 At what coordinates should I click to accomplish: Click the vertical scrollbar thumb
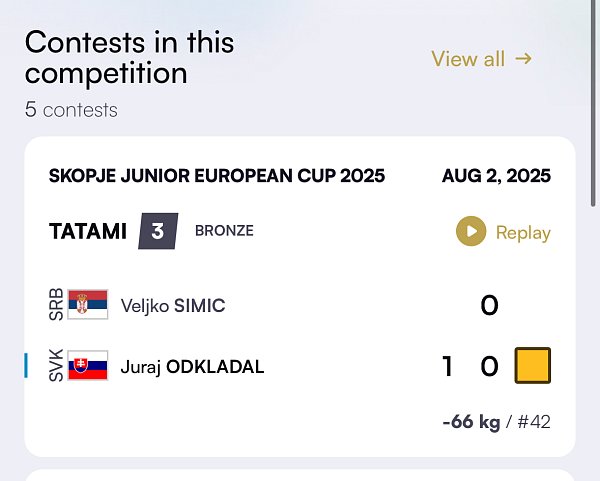coord(593,103)
